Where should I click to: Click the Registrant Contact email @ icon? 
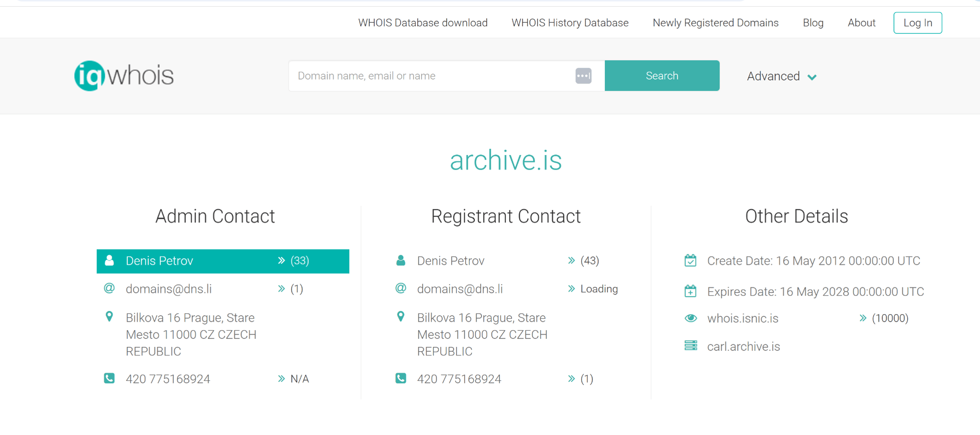pyautogui.click(x=400, y=288)
